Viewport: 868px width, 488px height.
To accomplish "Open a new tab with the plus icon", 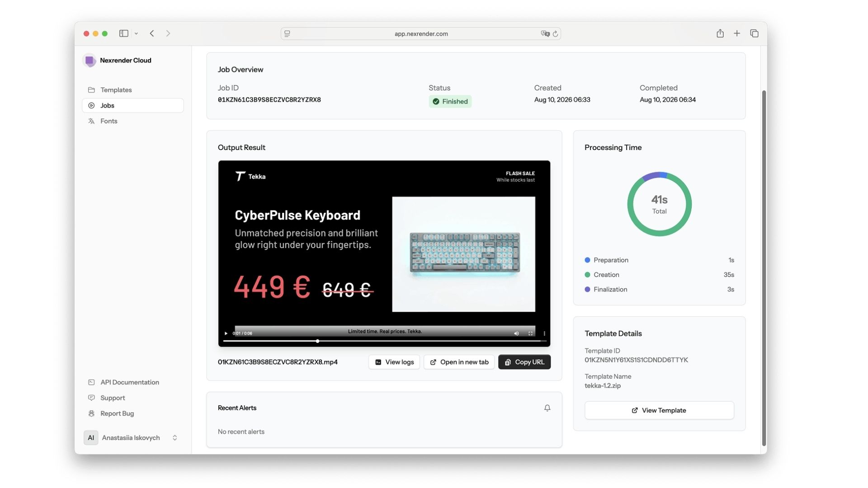I will point(737,33).
